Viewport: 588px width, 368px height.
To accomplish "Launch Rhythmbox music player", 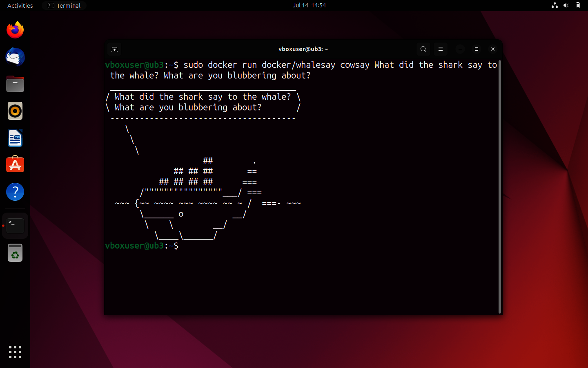I will 15,111.
